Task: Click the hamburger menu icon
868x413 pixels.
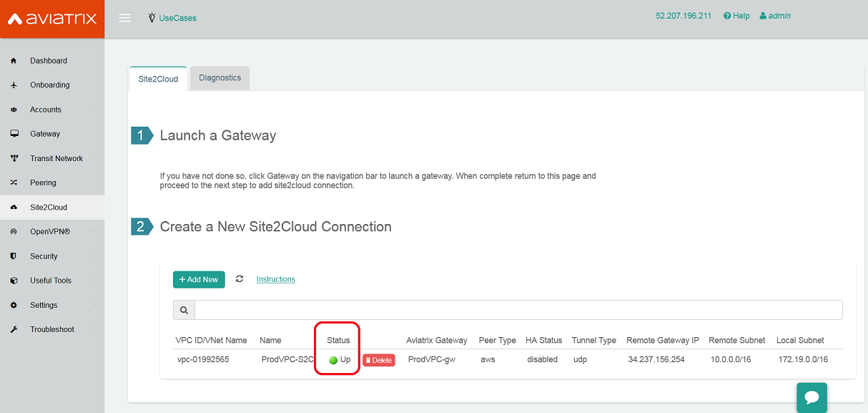Action: (124, 18)
